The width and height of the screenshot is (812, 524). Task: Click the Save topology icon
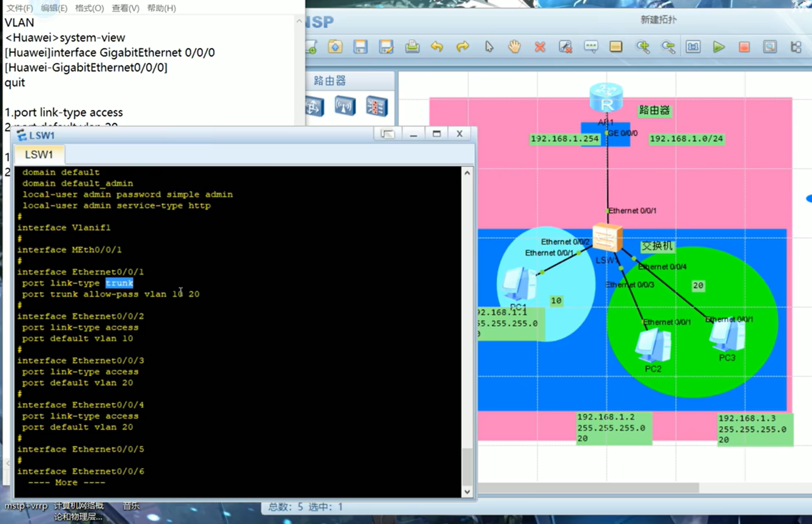[361, 47]
